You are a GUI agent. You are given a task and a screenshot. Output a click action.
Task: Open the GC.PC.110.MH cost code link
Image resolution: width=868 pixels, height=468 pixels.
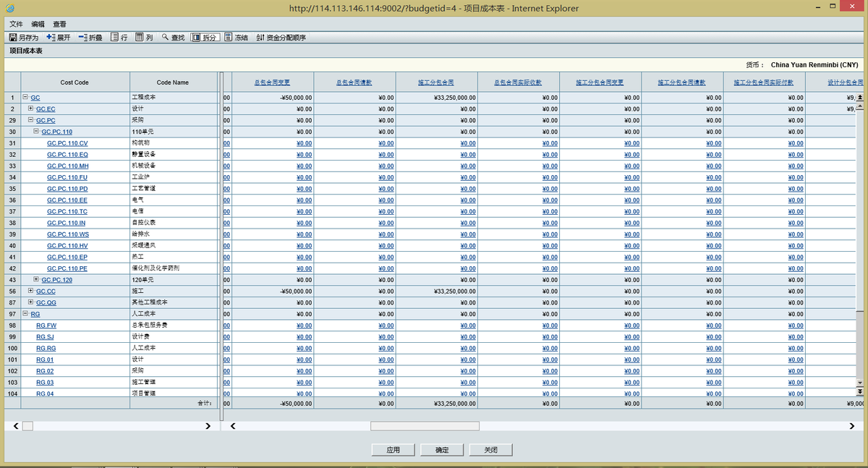pyautogui.click(x=67, y=166)
